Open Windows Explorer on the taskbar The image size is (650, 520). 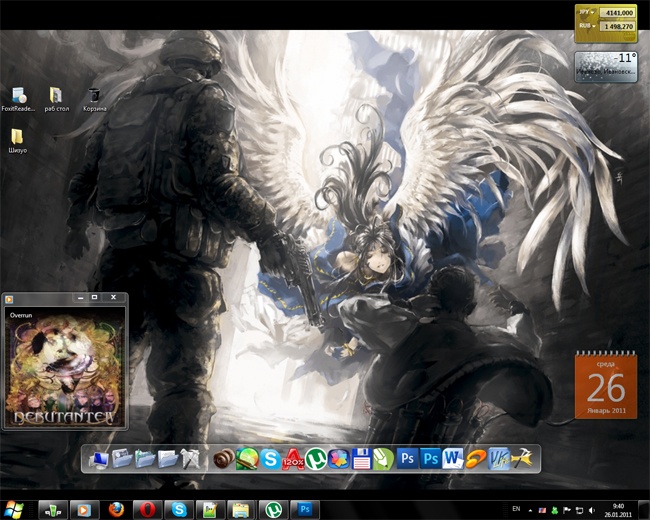coord(242,510)
